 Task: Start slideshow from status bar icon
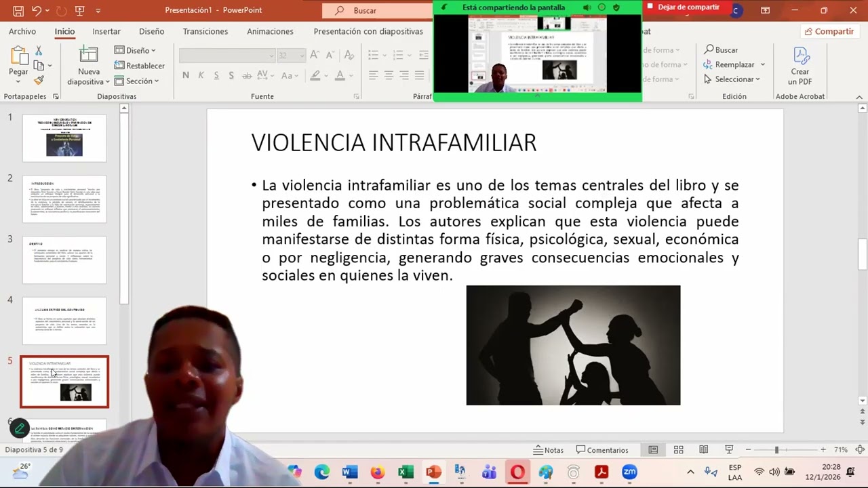point(729,450)
